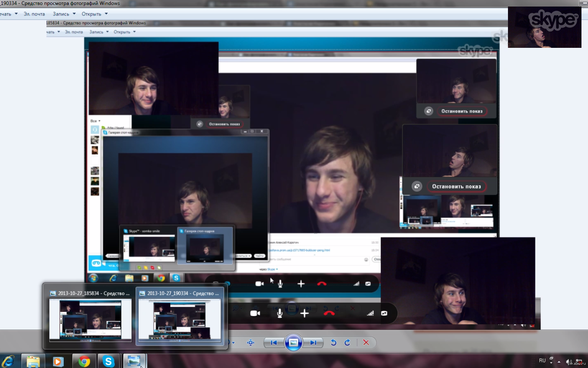Hang up using the lower call bar's red phone

[329, 313]
